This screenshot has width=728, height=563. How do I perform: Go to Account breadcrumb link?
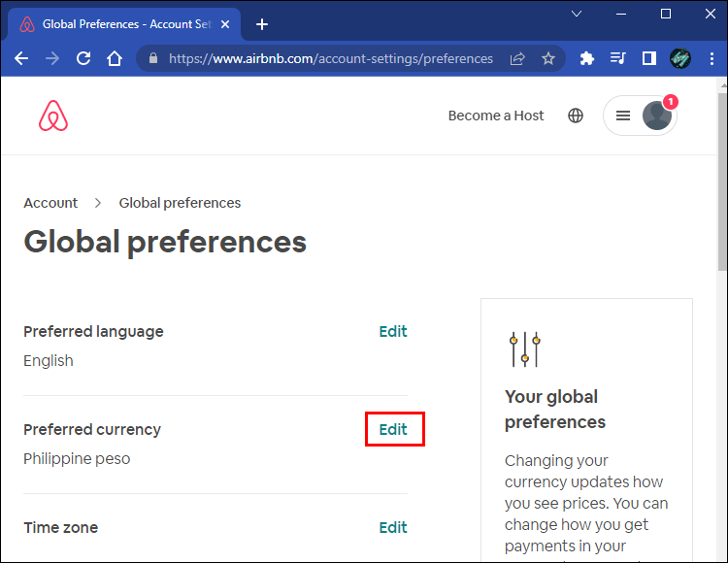[x=50, y=203]
